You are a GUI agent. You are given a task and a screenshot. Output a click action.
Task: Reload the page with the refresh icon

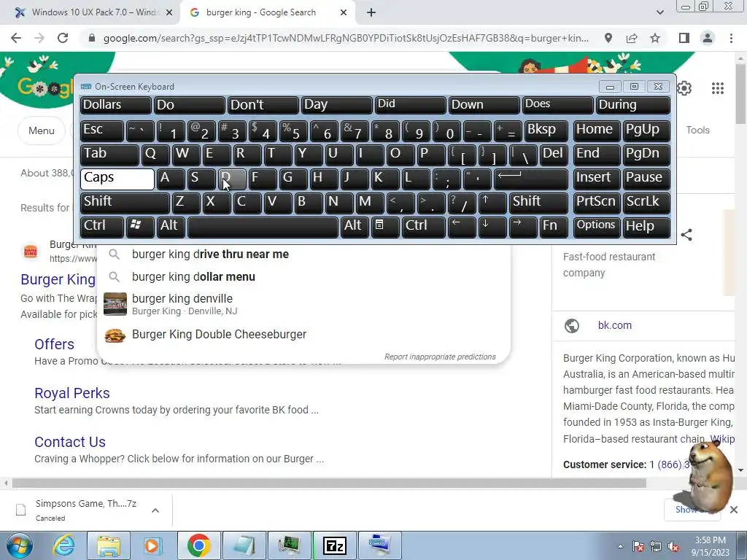pos(63,38)
